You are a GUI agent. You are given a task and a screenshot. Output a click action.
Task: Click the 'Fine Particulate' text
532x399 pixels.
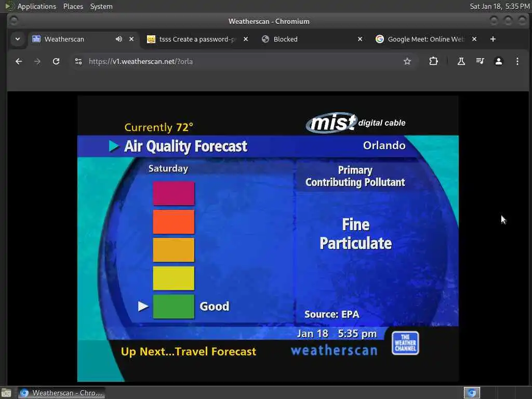coord(355,234)
